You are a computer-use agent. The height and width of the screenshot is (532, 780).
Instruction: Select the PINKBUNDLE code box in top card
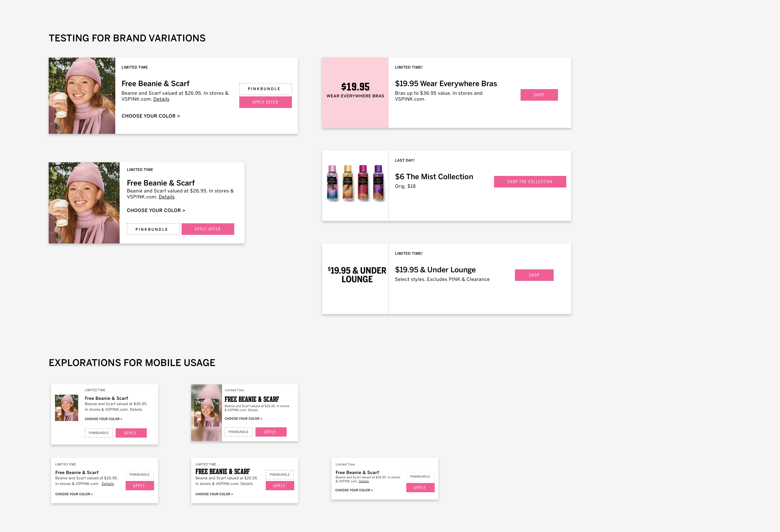click(265, 89)
